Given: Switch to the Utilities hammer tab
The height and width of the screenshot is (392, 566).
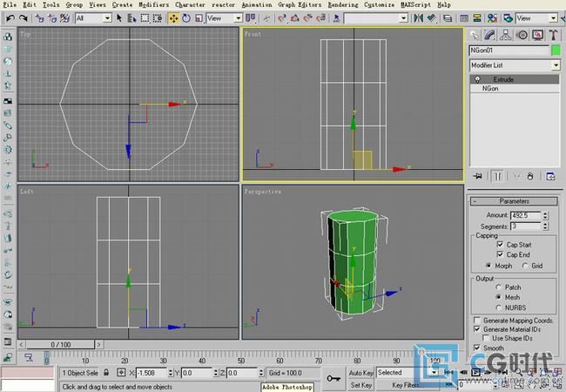Looking at the screenshot, I should coord(553,35).
